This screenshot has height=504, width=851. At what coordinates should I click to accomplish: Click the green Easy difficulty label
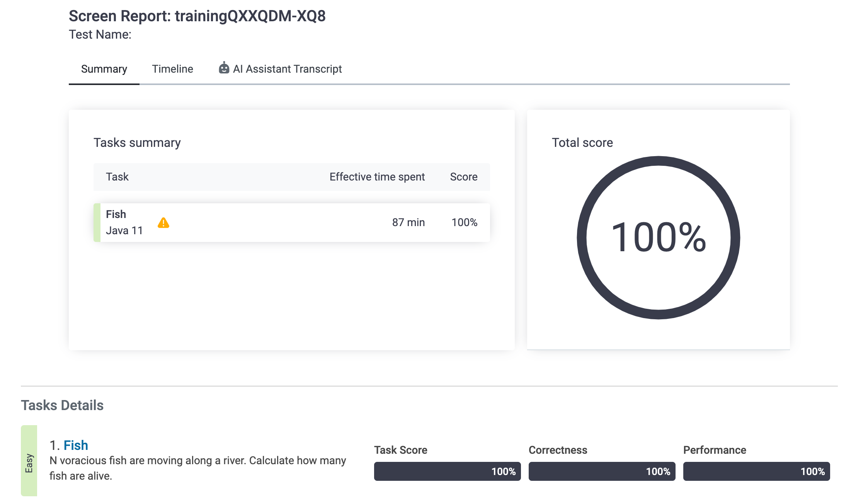click(29, 461)
